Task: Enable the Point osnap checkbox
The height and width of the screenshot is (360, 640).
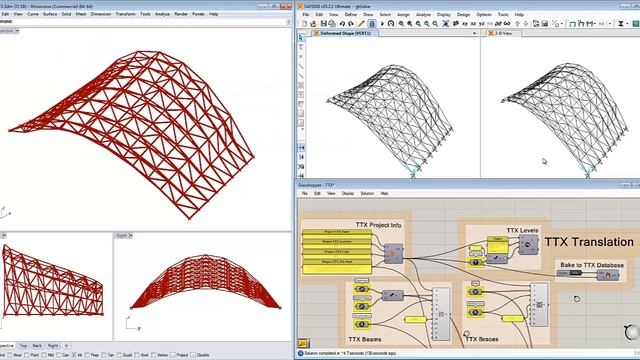Action: 27,355
